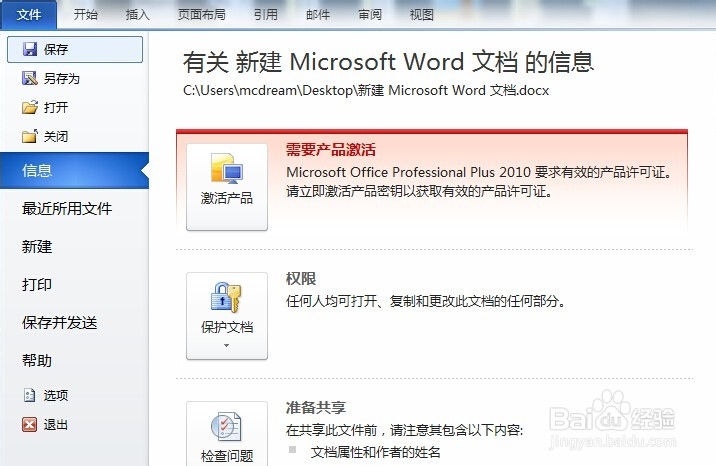This screenshot has width=716, height=466.
Task: Click the Close document folder icon
Action: tap(30, 136)
